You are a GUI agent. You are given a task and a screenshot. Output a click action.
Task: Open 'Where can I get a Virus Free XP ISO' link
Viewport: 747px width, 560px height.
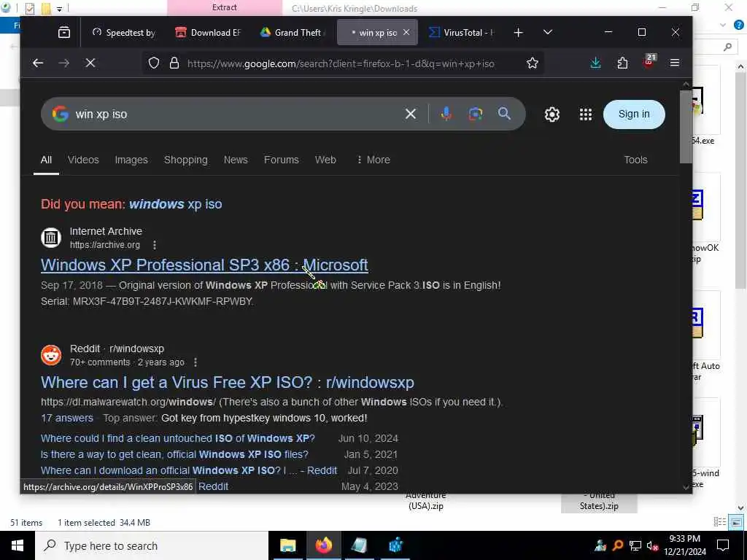pos(228,382)
